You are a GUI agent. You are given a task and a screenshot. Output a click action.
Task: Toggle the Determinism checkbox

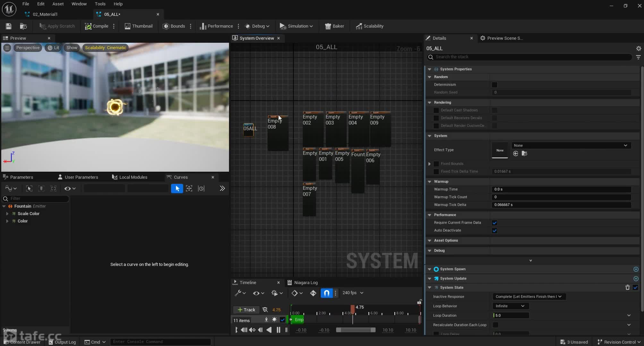[495, 85]
